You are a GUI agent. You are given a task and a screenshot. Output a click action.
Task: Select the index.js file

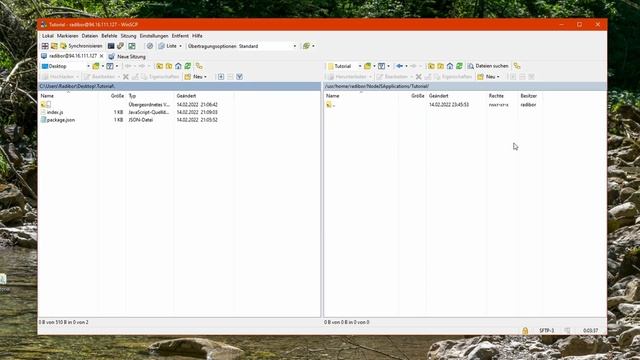pyautogui.click(x=52, y=112)
